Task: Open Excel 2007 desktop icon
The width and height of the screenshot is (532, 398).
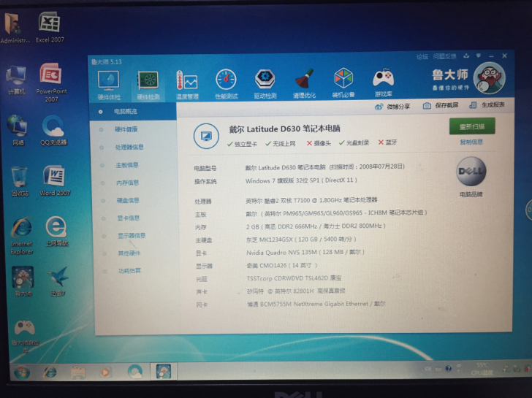Action: pos(50,27)
